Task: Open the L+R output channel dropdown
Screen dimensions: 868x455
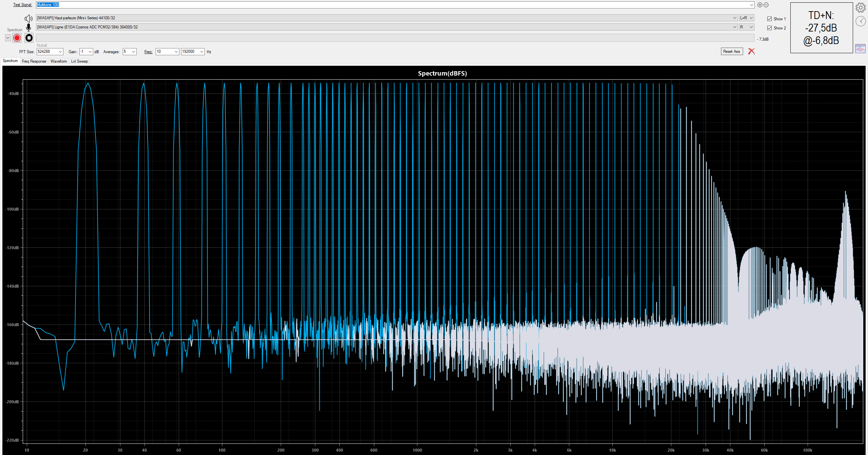Action: click(x=746, y=18)
